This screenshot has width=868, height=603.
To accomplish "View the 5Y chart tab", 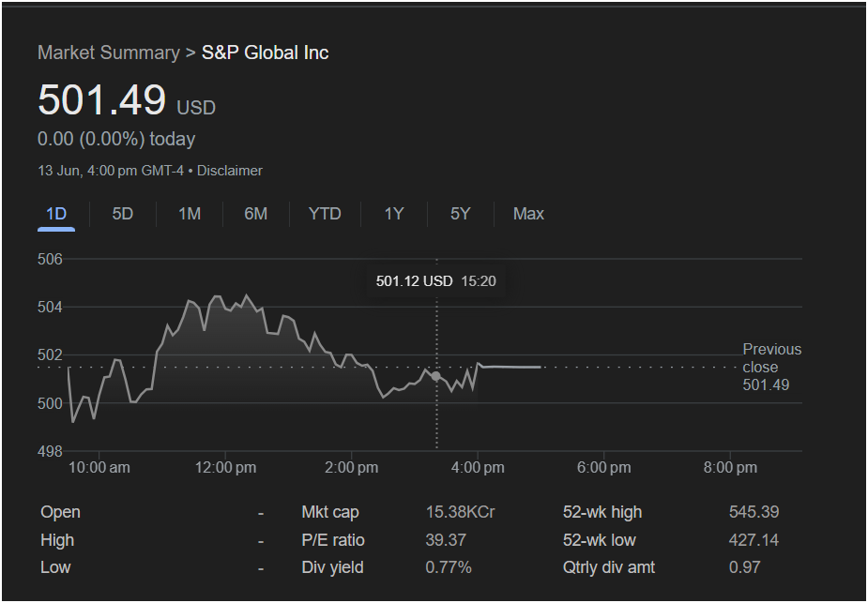I will click(x=460, y=214).
